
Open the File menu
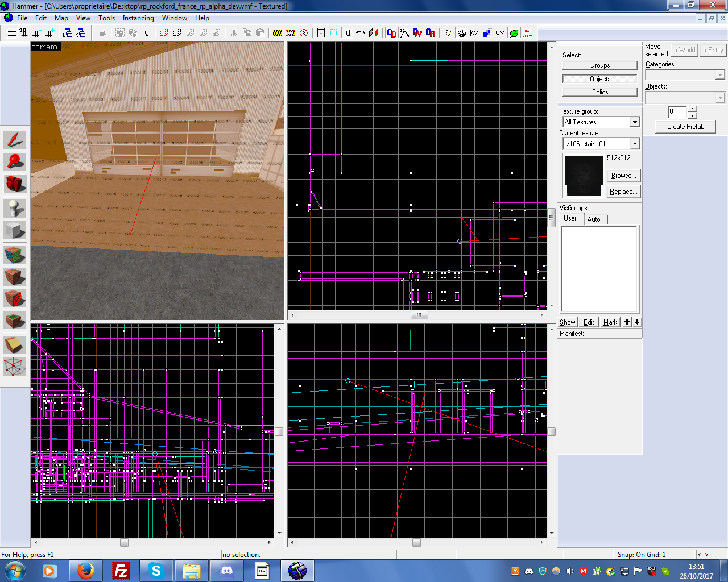click(22, 18)
